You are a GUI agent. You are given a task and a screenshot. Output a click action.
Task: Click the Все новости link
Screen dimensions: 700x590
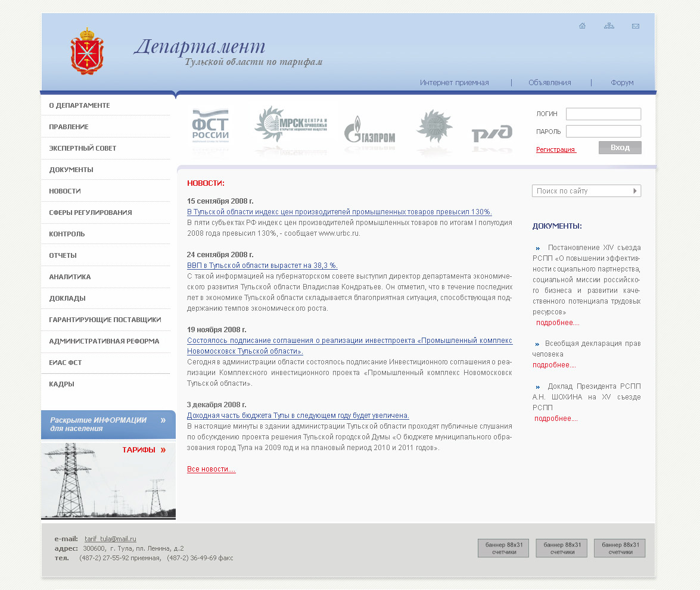211,469
